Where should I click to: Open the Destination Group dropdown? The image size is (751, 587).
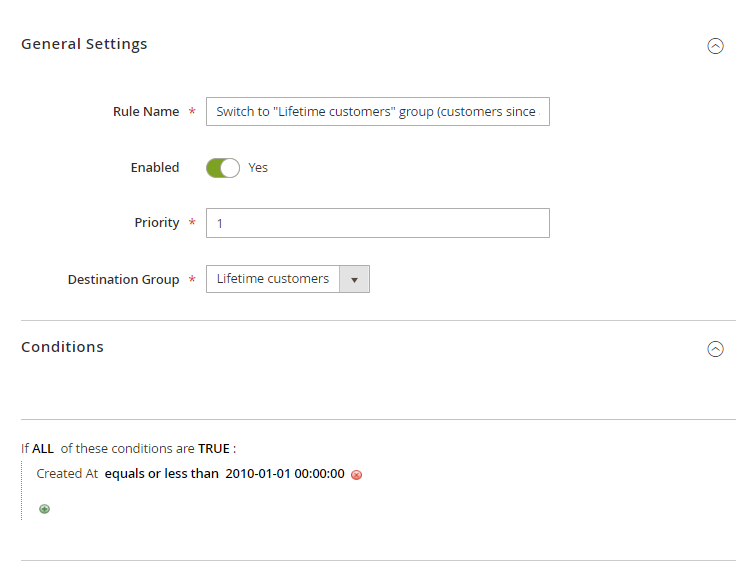[287, 279]
